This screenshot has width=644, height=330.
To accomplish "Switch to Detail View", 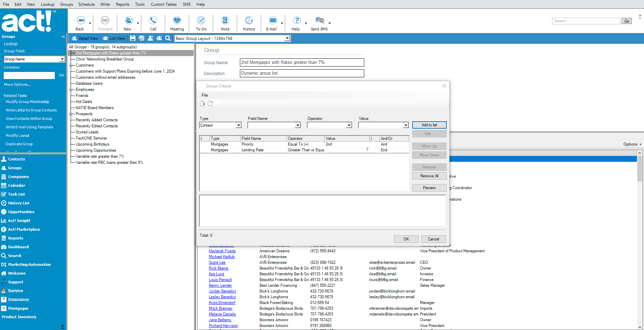I will 85,39.
